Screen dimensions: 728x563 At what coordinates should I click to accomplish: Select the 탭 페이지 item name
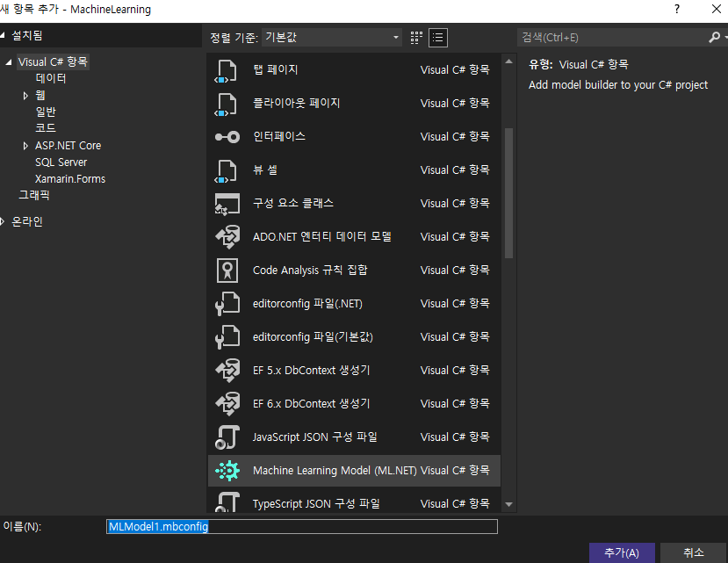tap(276, 69)
